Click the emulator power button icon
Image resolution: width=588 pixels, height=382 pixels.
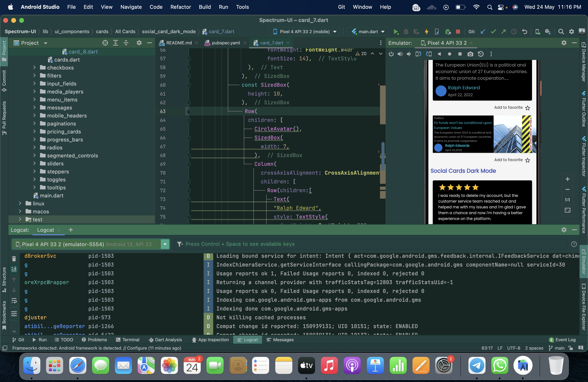click(391, 54)
